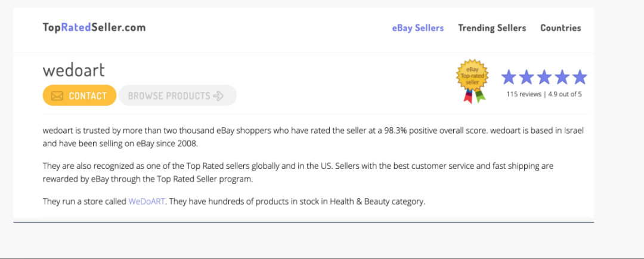This screenshot has width=644, height=259.
Task: Open the eBay Sellers nav item
Action: click(417, 28)
